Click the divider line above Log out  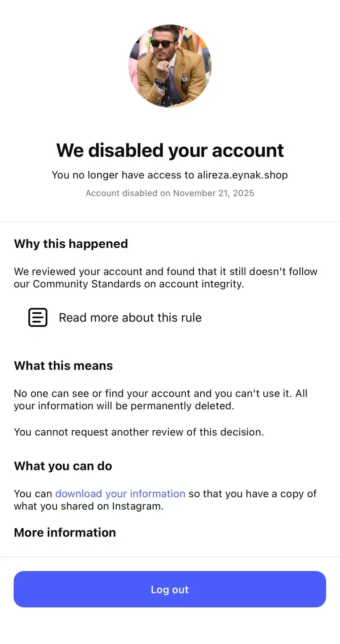coord(170,557)
